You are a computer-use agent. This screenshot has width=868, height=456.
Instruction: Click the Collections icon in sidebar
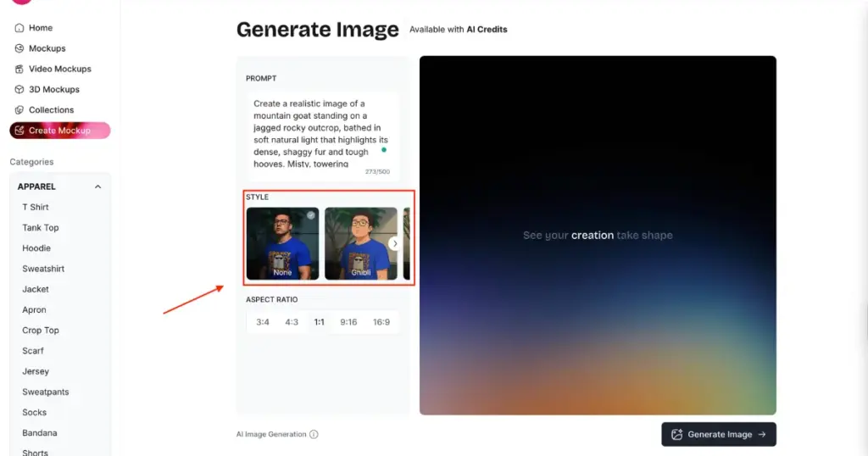click(x=19, y=109)
